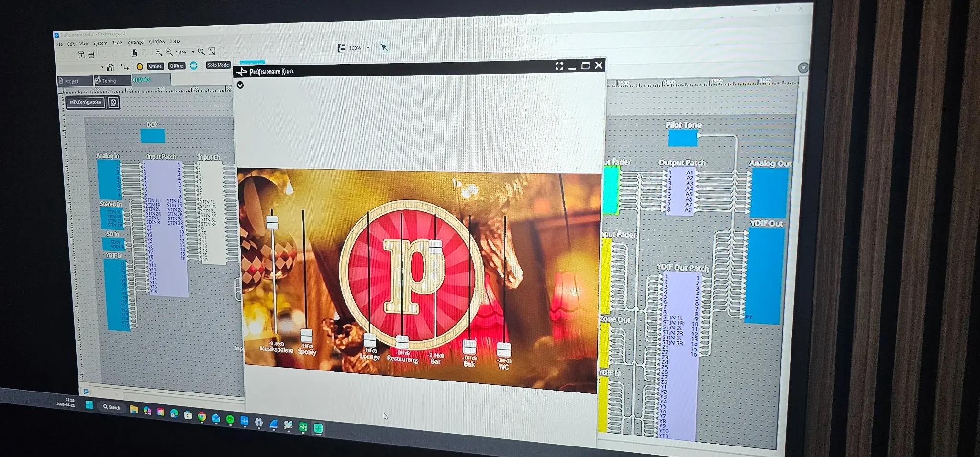Image resolution: width=980 pixels, height=457 pixels.
Task: Open the Tools menu
Action: point(118,43)
